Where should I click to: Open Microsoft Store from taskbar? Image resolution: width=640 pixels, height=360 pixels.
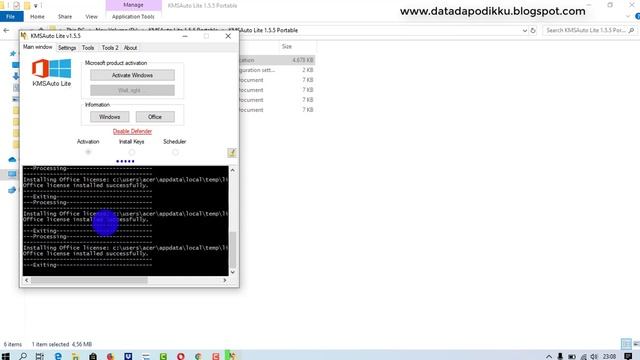coord(93,356)
